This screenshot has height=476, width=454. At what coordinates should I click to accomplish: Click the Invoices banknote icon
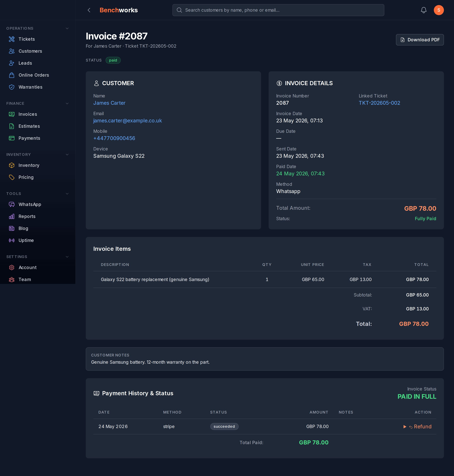click(12, 114)
